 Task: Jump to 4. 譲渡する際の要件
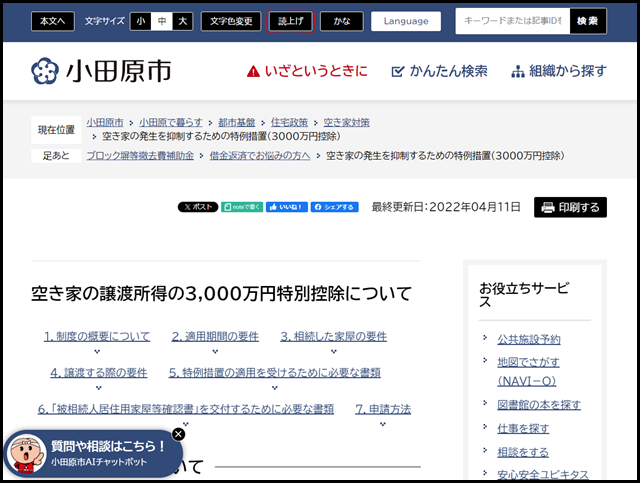(x=99, y=372)
